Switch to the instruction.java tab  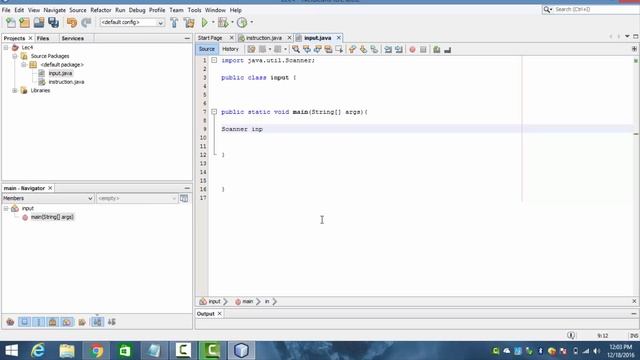264,38
